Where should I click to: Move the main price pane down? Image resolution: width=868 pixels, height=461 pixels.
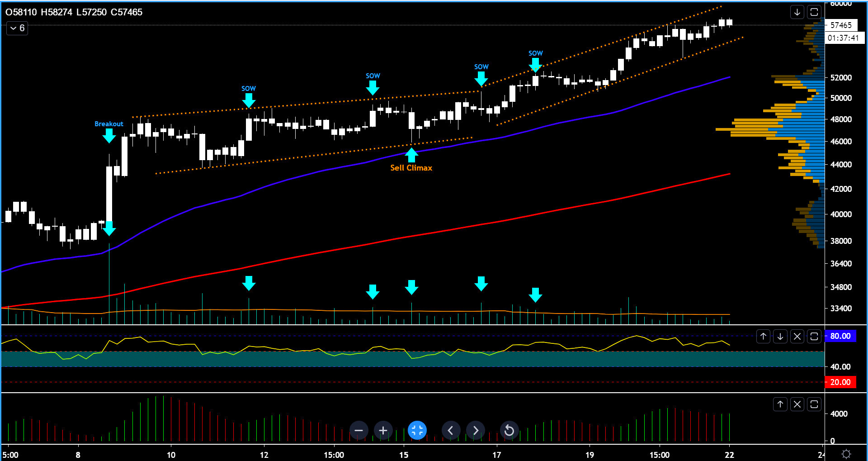797,12
